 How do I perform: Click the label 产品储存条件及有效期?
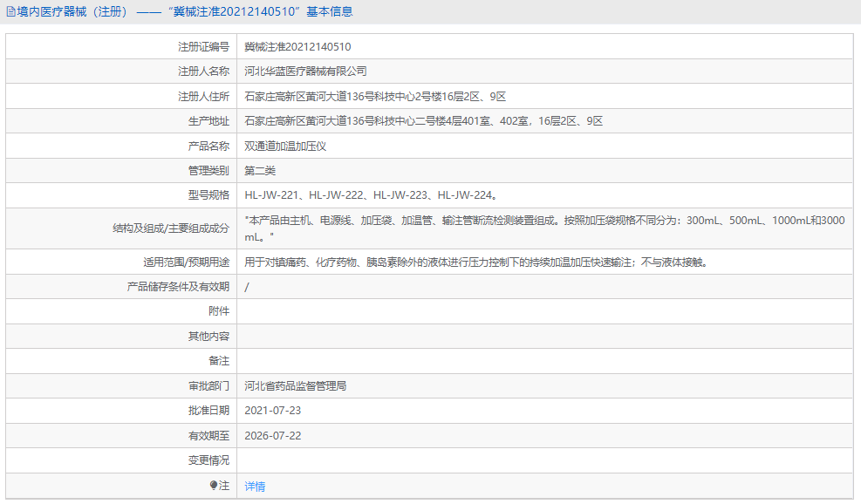(x=178, y=287)
